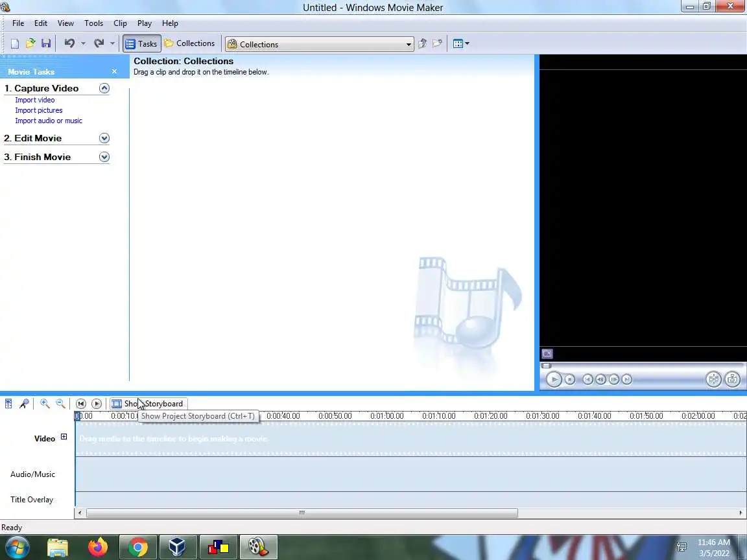This screenshot has height=560, width=747.
Task: Collapse the Capture Video section
Action: [x=104, y=88]
